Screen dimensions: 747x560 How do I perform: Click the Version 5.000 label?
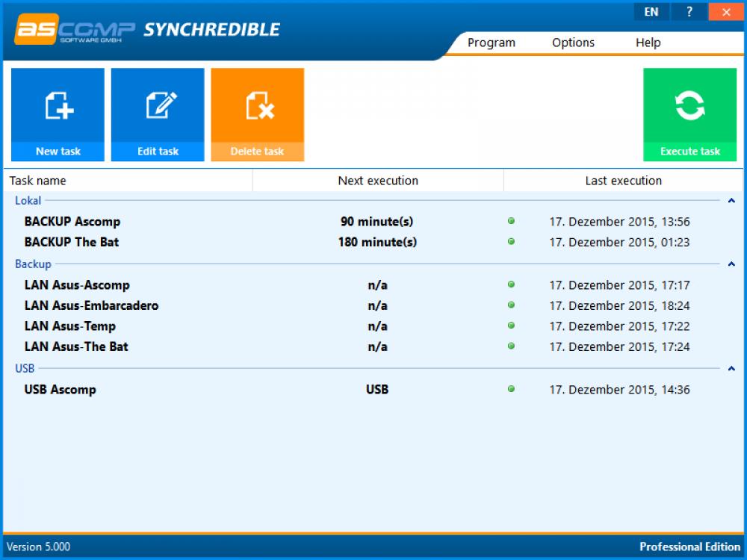click(x=36, y=547)
